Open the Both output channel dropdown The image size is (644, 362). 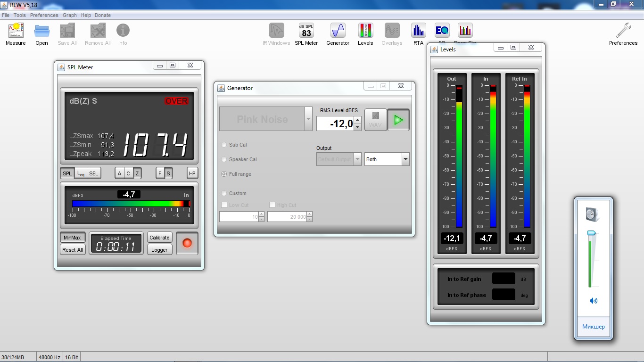click(405, 159)
